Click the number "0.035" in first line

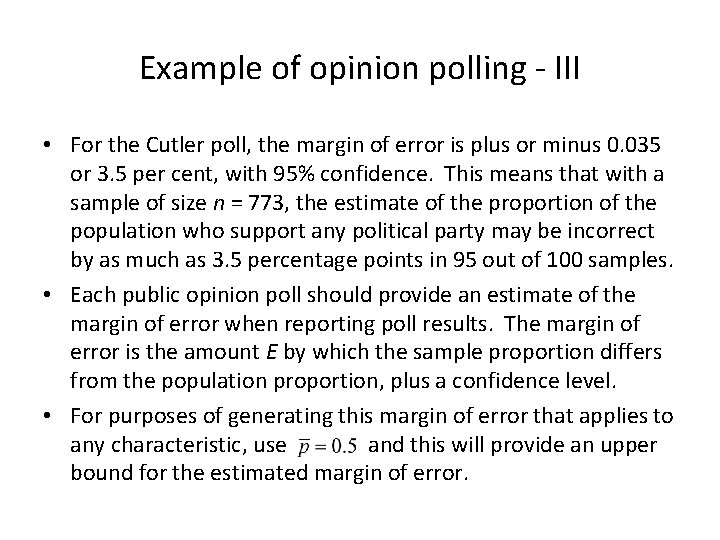click(x=634, y=145)
